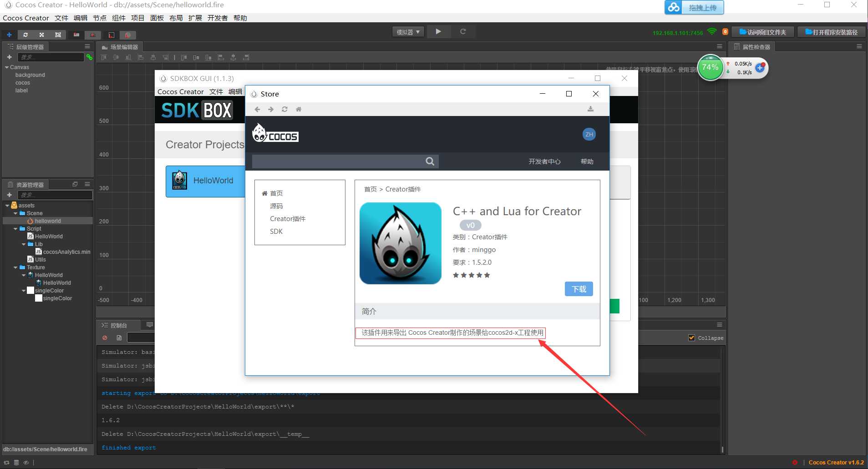Click the hierarchy add-node plus icon
The image size is (868, 469).
(9, 57)
